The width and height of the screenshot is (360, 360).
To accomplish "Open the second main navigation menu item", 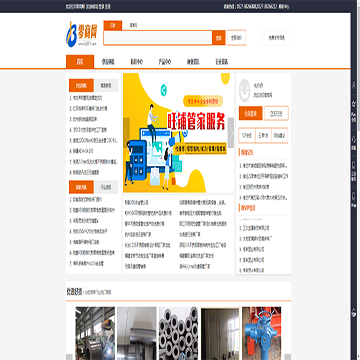I will coord(108,62).
